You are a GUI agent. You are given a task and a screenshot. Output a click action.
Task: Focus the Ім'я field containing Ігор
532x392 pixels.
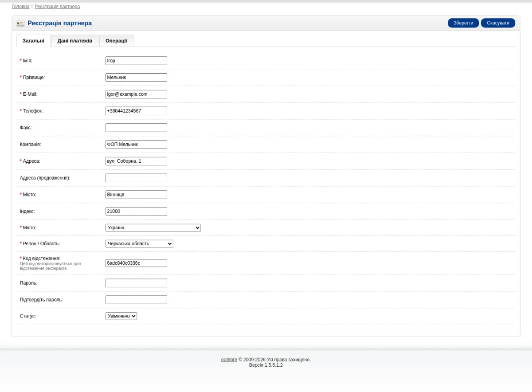[136, 61]
